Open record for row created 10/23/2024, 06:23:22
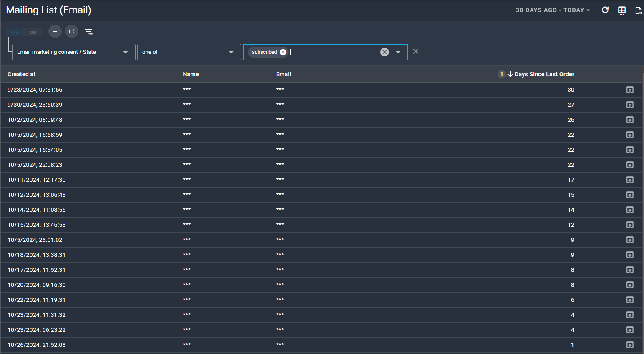 (630, 330)
